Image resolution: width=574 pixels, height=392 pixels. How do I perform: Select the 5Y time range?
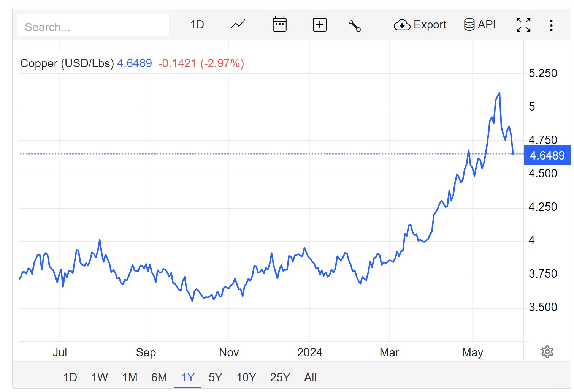[x=215, y=377]
